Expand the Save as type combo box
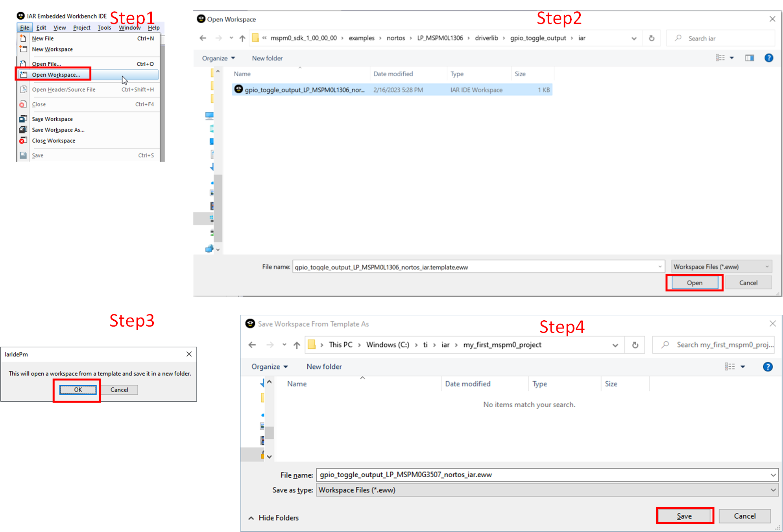 tap(547, 490)
